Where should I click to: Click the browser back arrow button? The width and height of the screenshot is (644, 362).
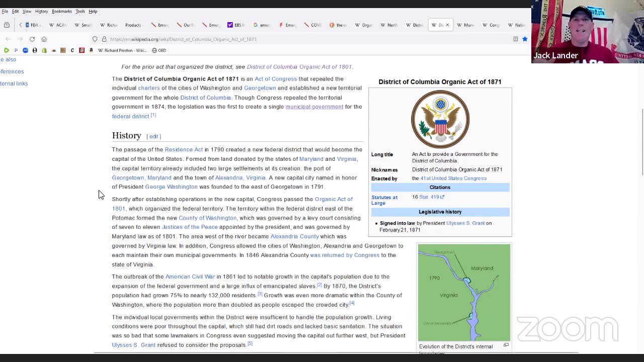tap(8, 39)
